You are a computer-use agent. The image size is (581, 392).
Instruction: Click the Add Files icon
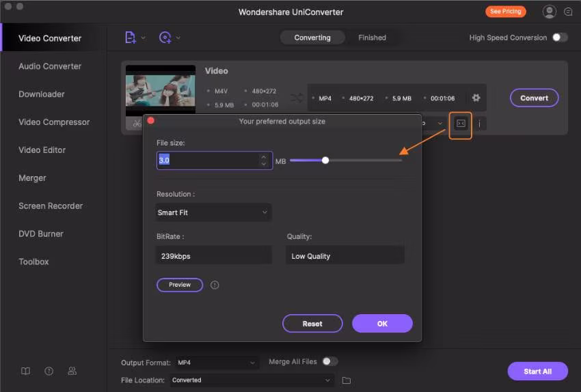point(130,38)
